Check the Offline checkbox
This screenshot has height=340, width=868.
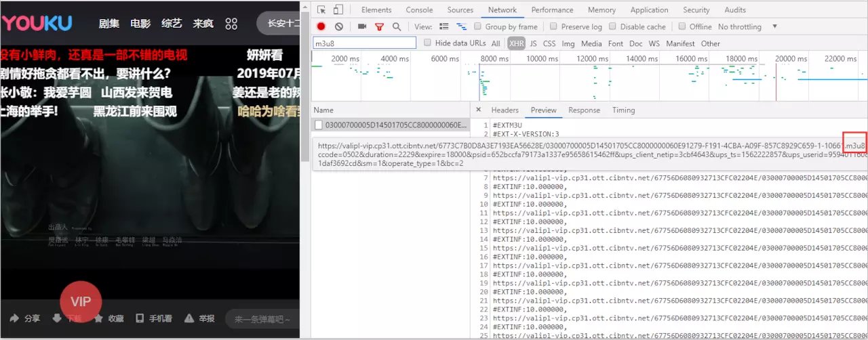click(x=682, y=27)
